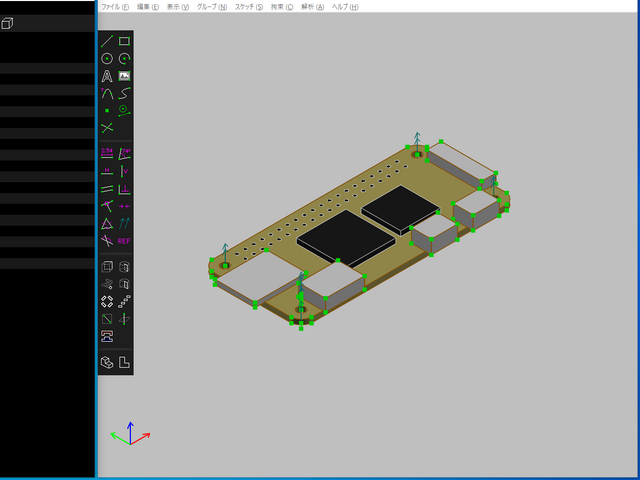The image size is (640, 480).
Task: Select the image insertion tool
Action: pos(124,76)
